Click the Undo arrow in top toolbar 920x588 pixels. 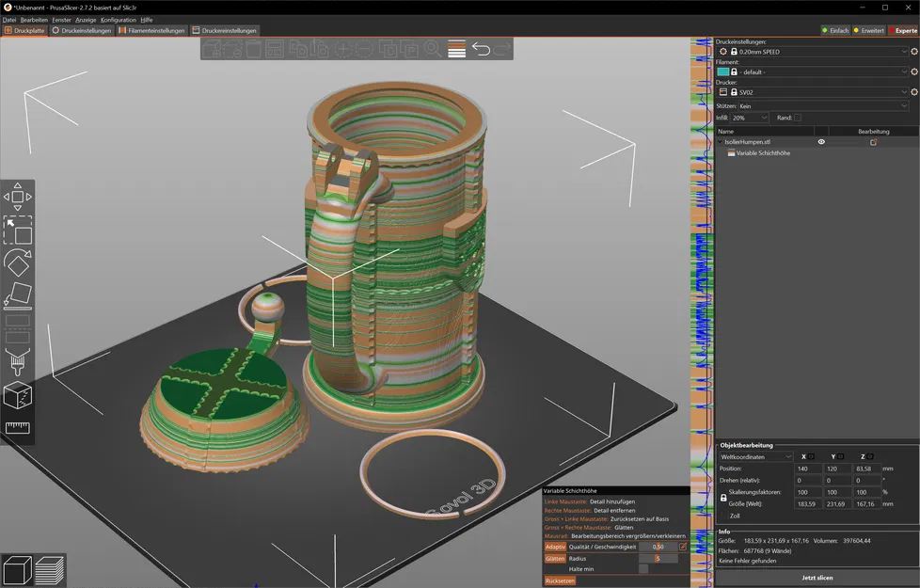coord(481,49)
